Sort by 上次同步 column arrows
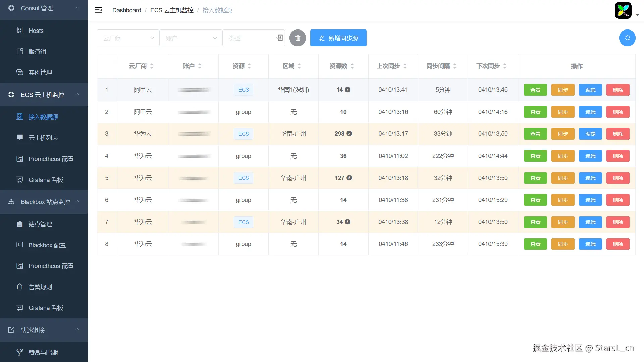The height and width of the screenshot is (362, 644). [405, 66]
